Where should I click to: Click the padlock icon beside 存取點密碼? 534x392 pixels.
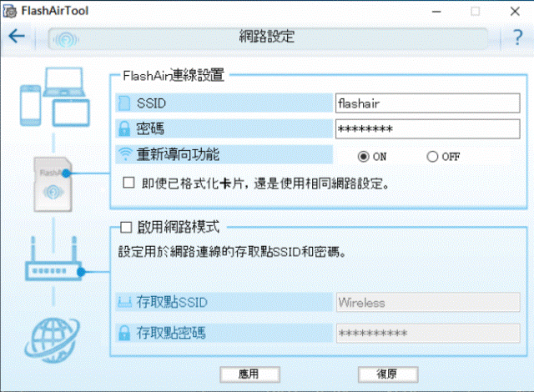click(x=124, y=333)
